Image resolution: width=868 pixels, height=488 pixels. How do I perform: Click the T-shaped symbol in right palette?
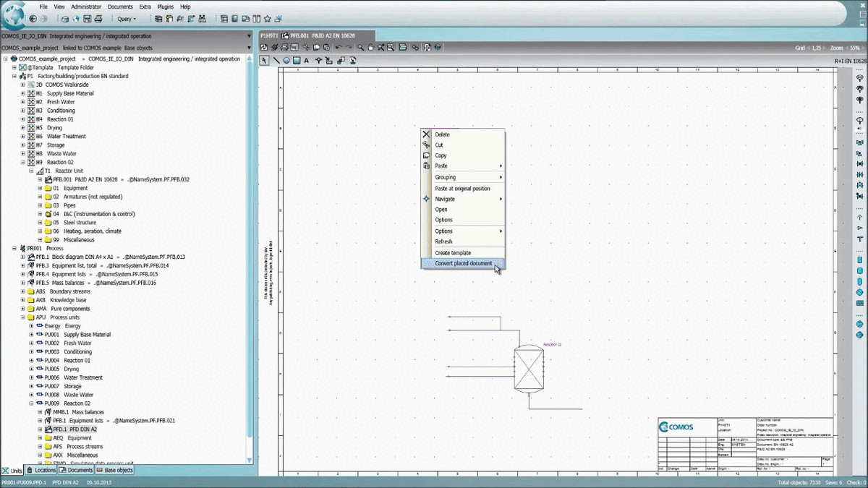point(859,239)
